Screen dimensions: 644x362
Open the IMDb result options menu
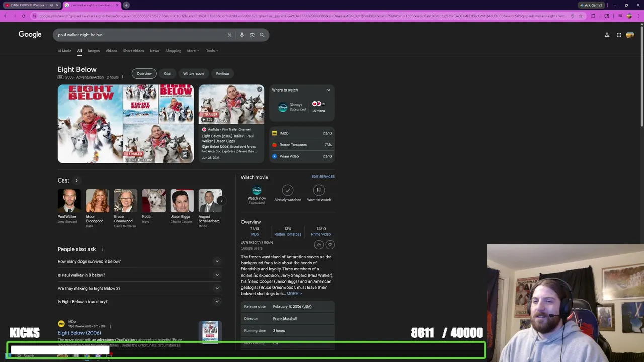[110, 326]
